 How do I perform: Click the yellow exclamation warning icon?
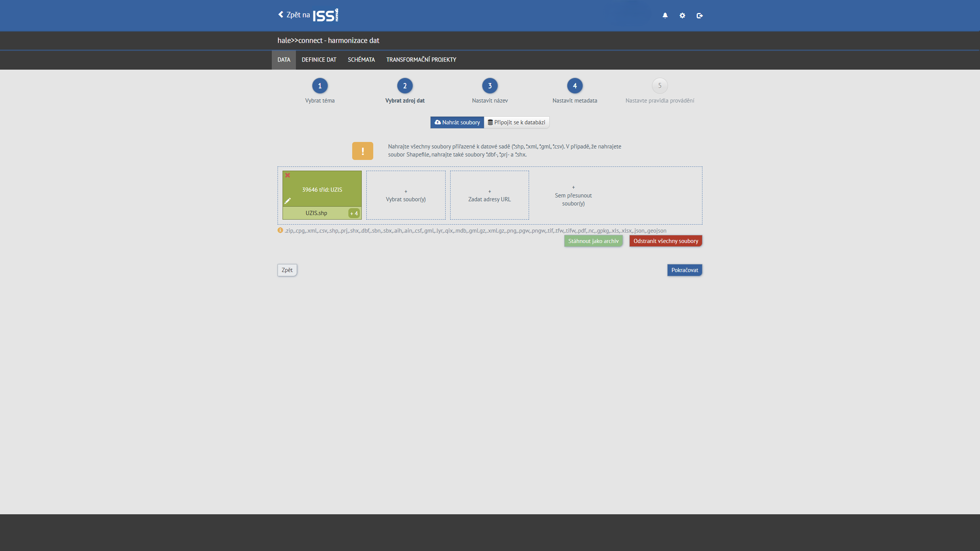(x=363, y=151)
